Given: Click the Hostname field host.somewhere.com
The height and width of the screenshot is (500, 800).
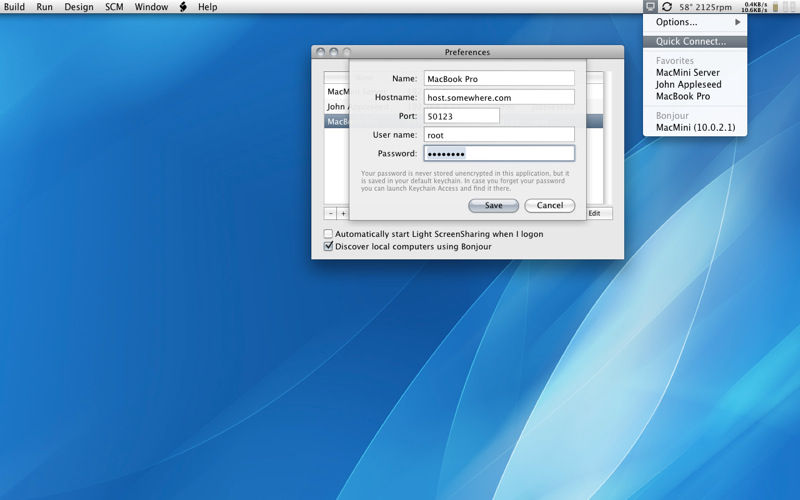Looking at the screenshot, I should point(499,97).
